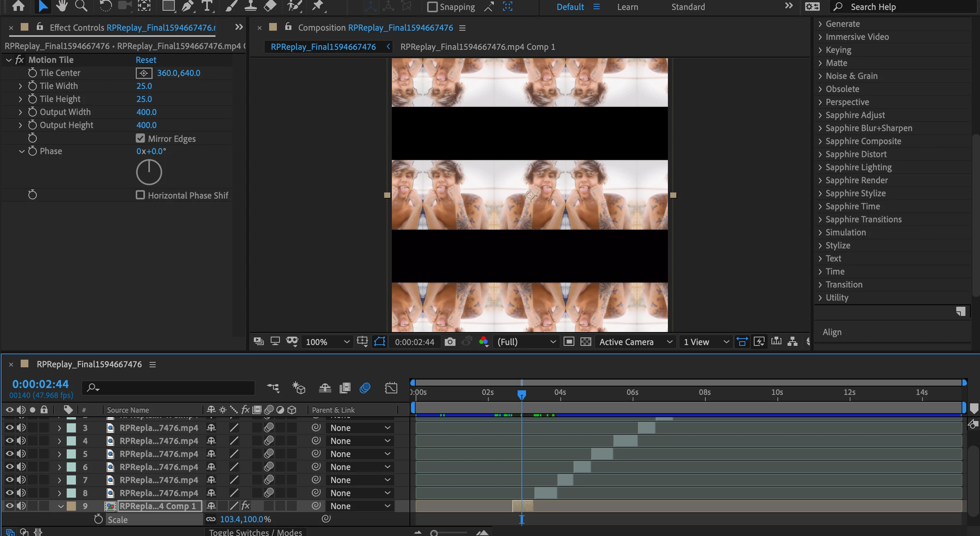Image resolution: width=980 pixels, height=536 pixels.
Task: Enable Horizontal Phase Shift checkbox
Action: 140,195
